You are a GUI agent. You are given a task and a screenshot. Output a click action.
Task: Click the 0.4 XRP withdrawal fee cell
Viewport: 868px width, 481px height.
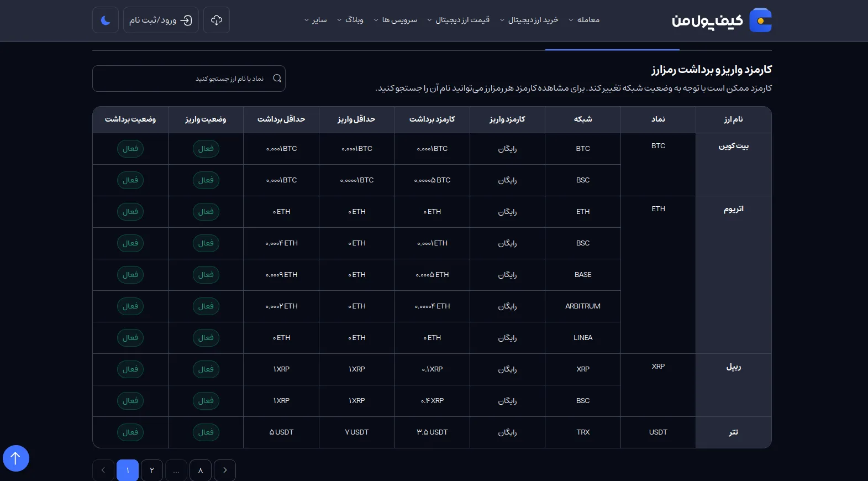432,401
